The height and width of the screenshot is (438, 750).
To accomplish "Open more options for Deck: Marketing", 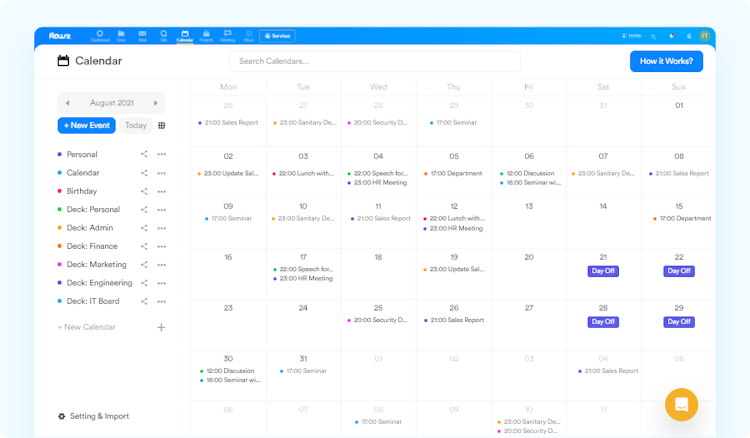I will coord(162,265).
